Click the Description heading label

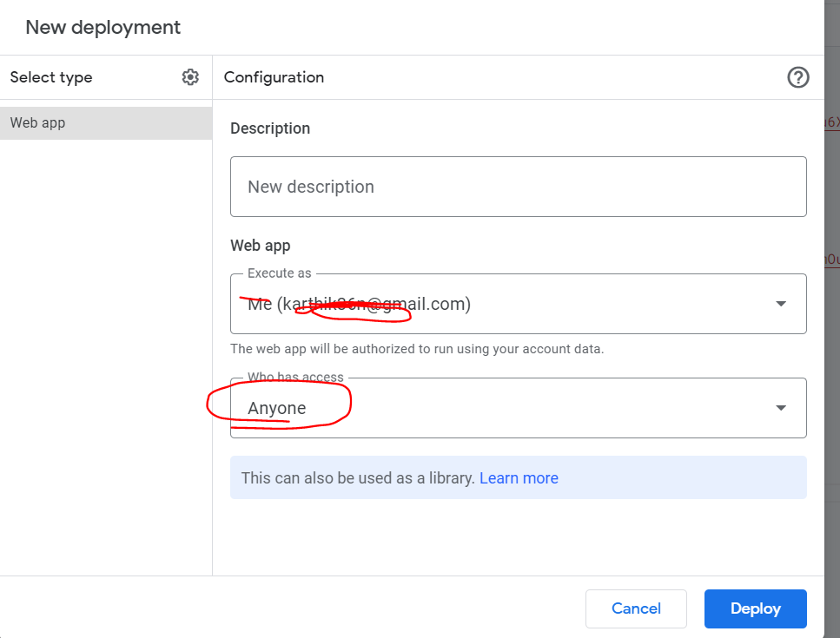pyautogui.click(x=270, y=128)
